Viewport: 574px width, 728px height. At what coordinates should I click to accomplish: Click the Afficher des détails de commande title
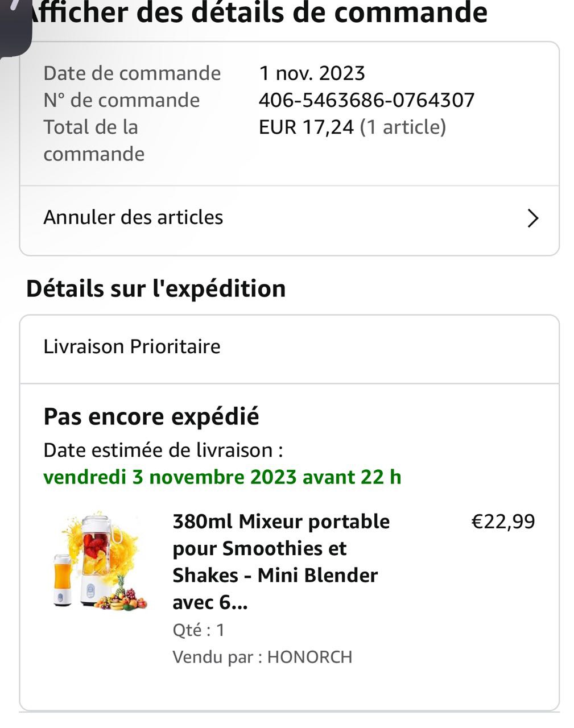[257, 13]
